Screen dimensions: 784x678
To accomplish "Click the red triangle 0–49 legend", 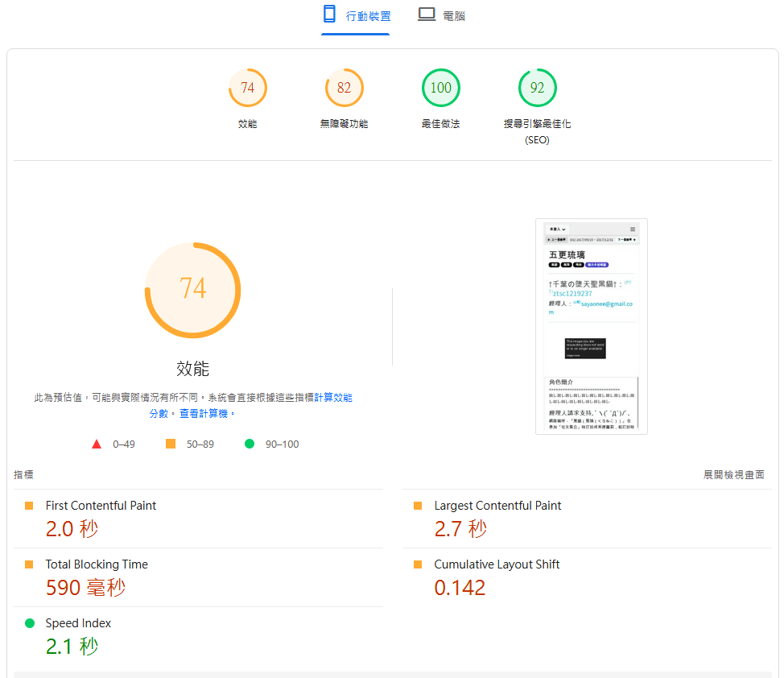I will click(97, 444).
